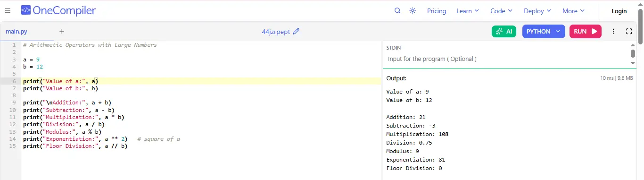Click line number 15 in gutter
The image size is (644, 180).
(x=13, y=146)
